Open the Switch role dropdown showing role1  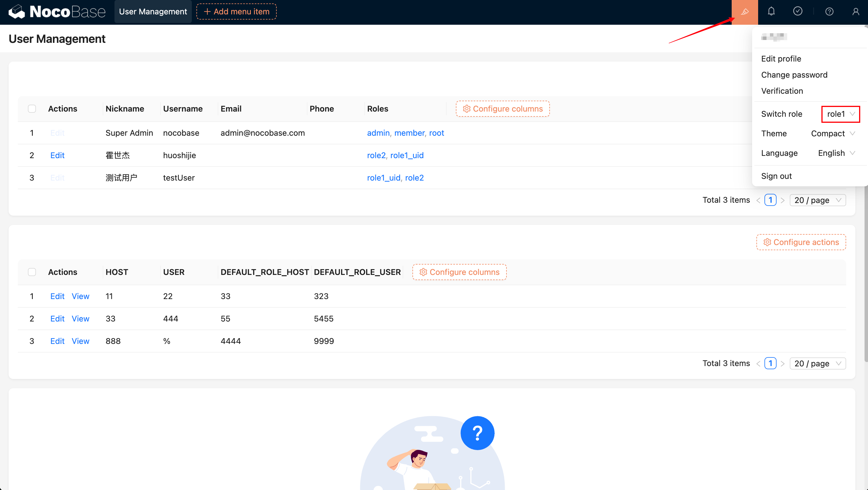click(840, 114)
